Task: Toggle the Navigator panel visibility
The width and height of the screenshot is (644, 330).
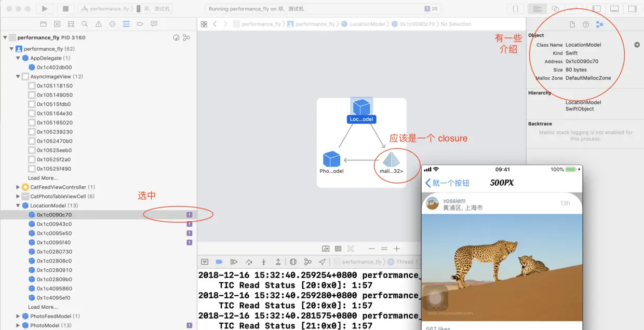Action: click(597, 9)
